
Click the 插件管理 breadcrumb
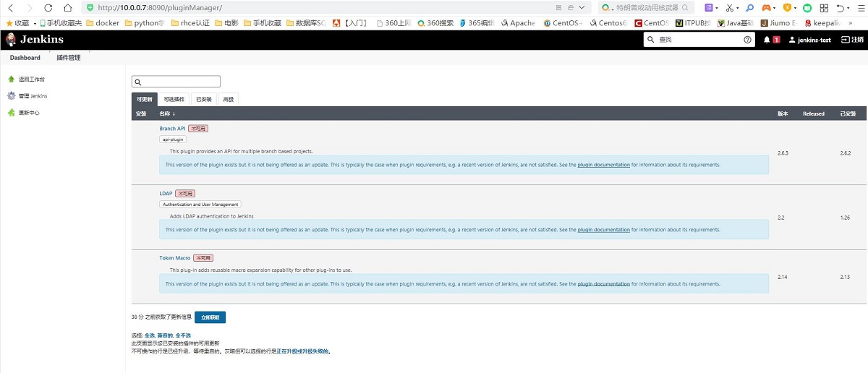pyautogui.click(x=69, y=58)
